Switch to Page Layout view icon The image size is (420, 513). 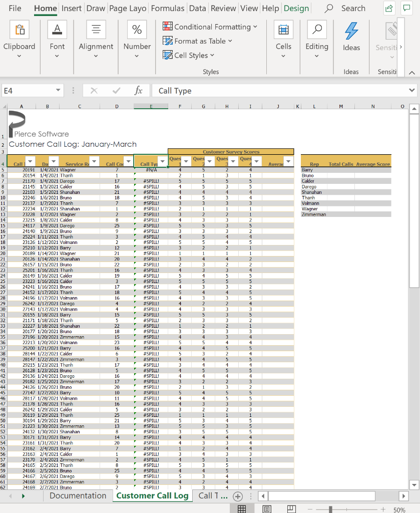coord(267,509)
